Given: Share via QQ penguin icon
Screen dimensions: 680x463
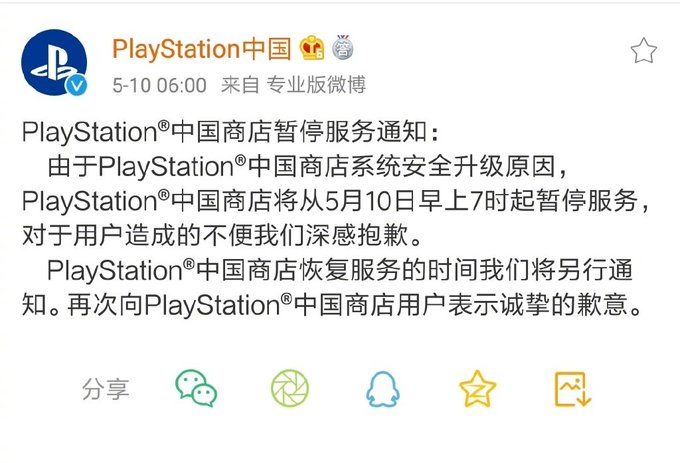Looking at the screenshot, I should point(382,389).
